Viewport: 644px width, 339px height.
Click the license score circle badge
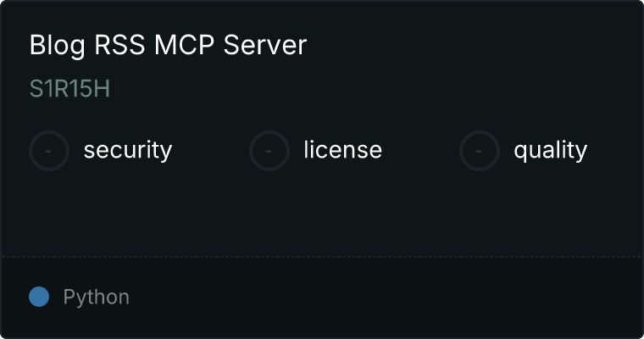tap(269, 151)
